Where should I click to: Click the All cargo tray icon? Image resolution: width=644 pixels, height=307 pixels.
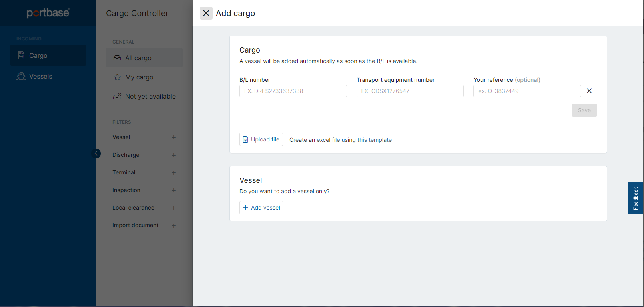click(x=117, y=58)
